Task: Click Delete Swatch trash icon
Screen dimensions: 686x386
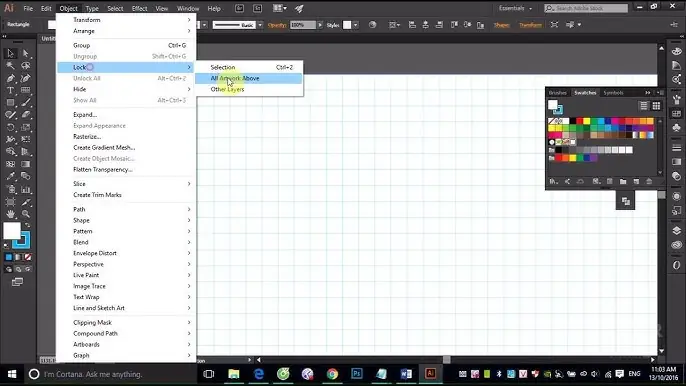Action: 649,181
